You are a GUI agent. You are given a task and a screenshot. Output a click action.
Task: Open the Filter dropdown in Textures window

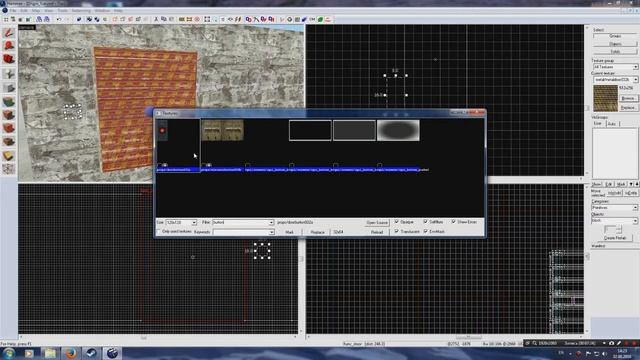(271, 222)
